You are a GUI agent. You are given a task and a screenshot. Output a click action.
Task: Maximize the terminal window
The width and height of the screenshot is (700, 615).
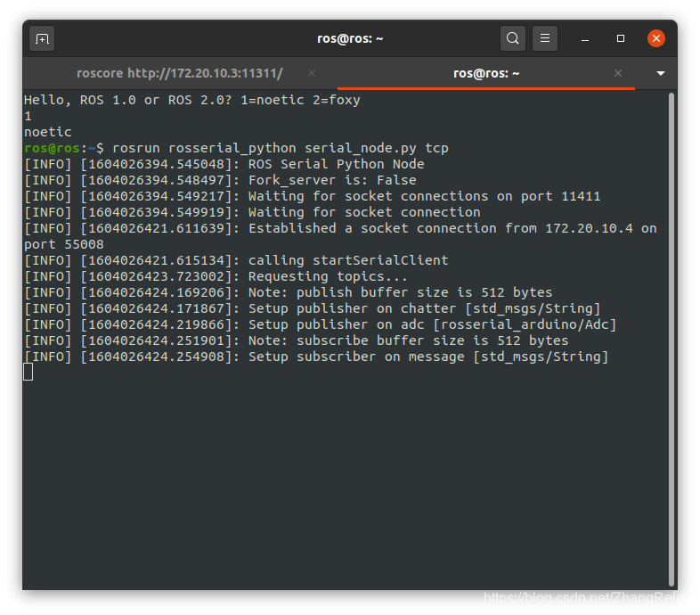pyautogui.click(x=621, y=38)
